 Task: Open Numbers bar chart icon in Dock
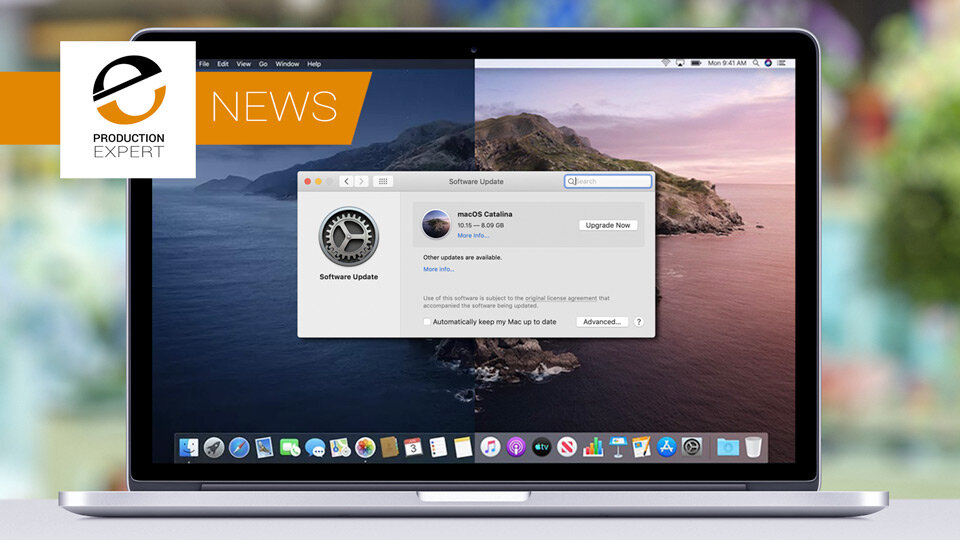(592, 448)
